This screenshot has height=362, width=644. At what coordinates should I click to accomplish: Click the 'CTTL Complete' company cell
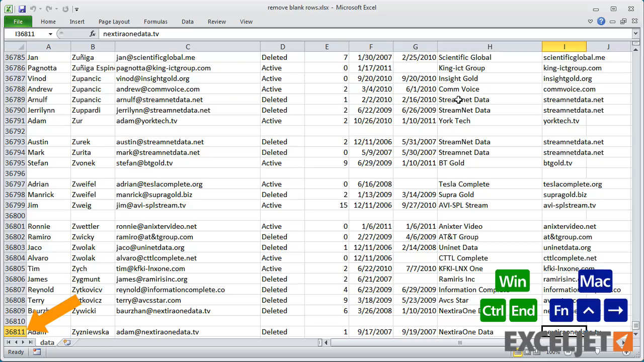(490, 258)
